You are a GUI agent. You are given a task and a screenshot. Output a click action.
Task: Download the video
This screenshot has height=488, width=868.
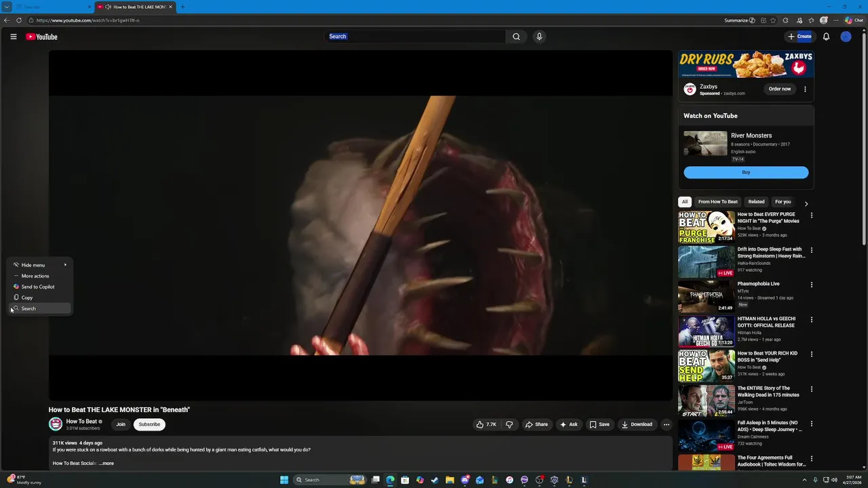pos(637,424)
